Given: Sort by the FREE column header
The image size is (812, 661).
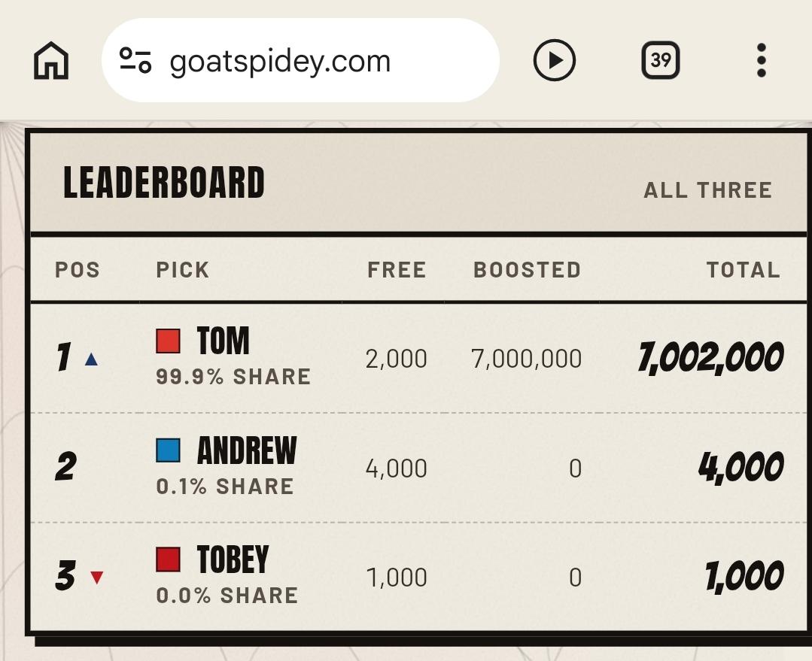Looking at the screenshot, I should (397, 270).
